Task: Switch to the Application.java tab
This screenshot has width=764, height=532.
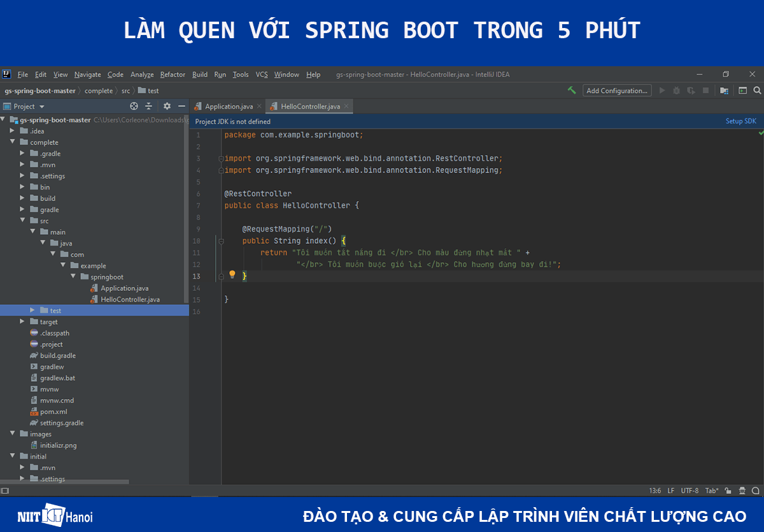Action: (x=230, y=106)
